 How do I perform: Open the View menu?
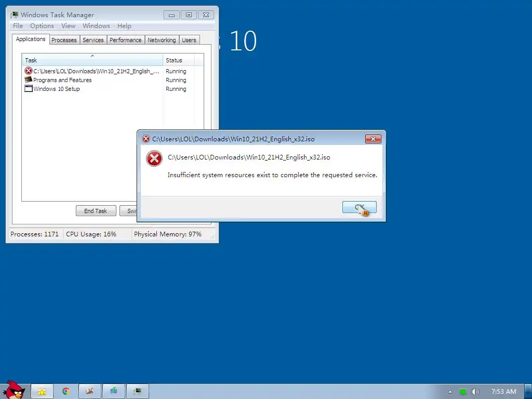pyautogui.click(x=68, y=26)
